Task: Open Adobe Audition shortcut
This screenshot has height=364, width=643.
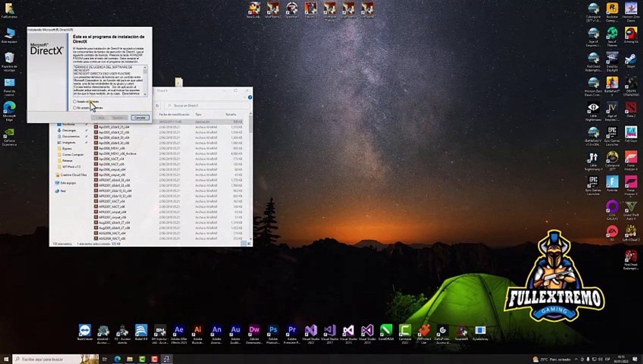Action: tap(235, 334)
